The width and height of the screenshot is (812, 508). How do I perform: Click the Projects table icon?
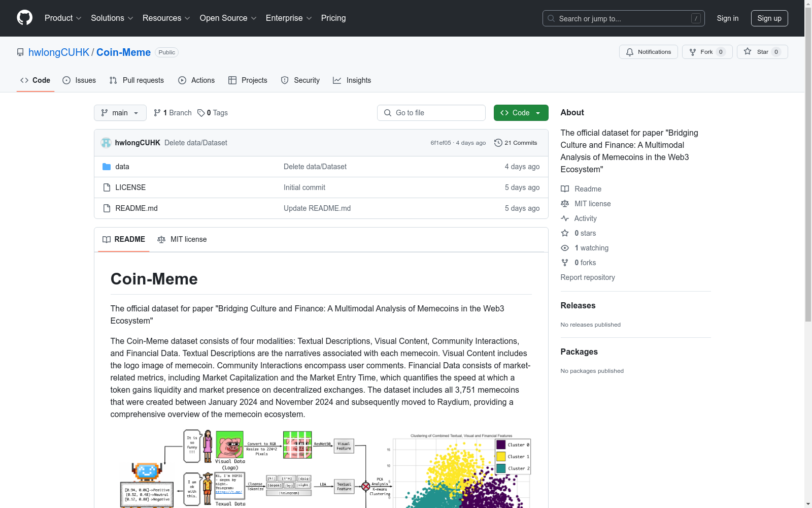[232, 80]
